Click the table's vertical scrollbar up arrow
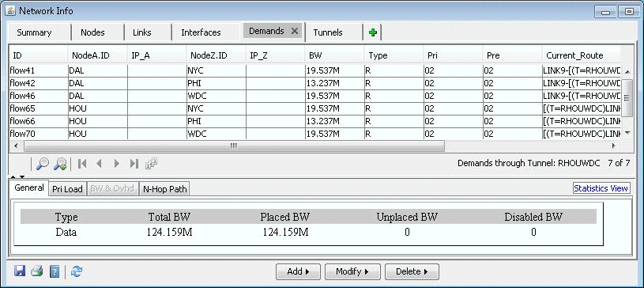The image size is (644, 288). pyautogui.click(x=627, y=71)
